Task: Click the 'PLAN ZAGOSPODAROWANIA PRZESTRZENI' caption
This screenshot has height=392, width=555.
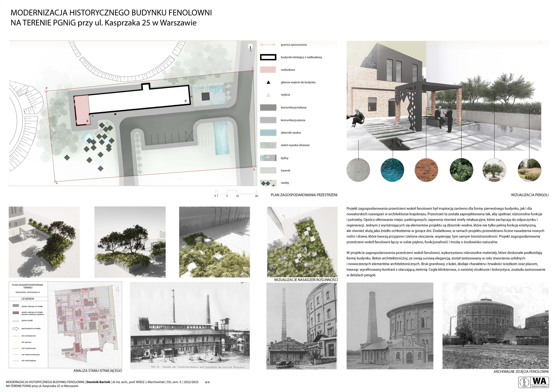Action: 304,195
